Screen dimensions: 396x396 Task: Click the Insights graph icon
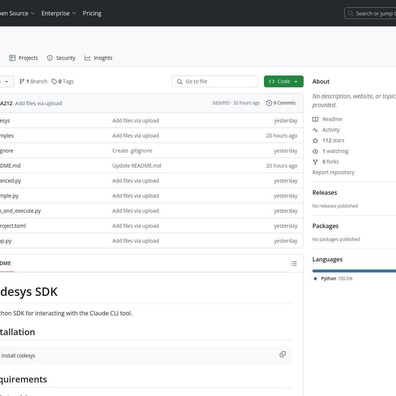pos(87,58)
